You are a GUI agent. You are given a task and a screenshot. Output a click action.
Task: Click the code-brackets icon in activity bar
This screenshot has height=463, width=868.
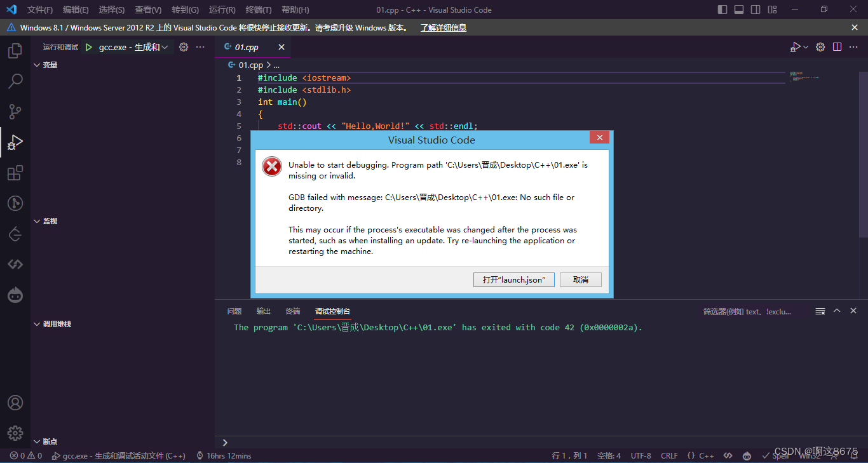coord(15,264)
